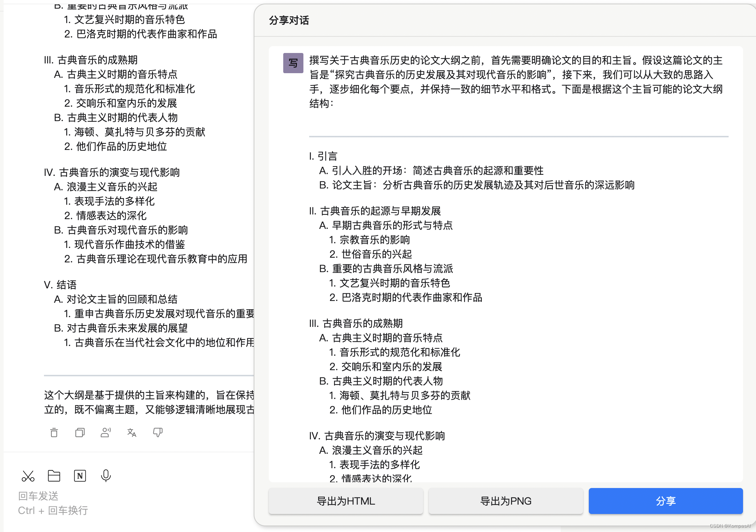Click '1. 宗教音乐的影响' in share preview
This screenshot has height=532, width=756.
click(x=369, y=240)
